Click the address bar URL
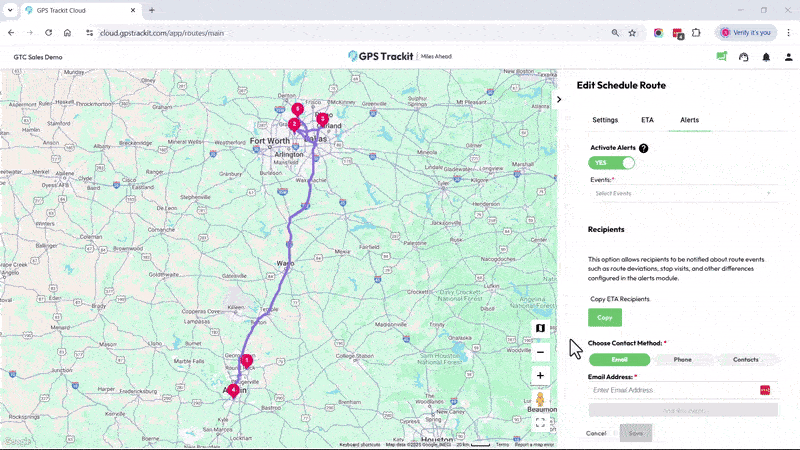The height and width of the screenshot is (450, 800). point(161,33)
